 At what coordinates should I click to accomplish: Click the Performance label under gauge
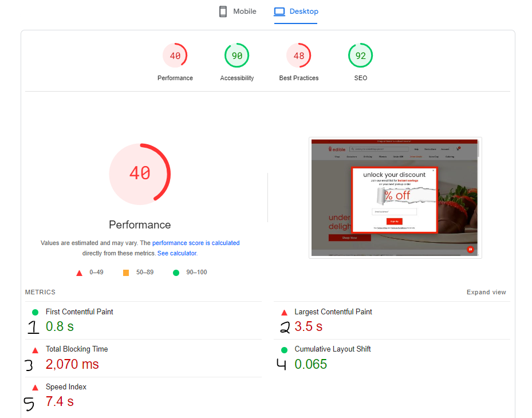click(175, 78)
